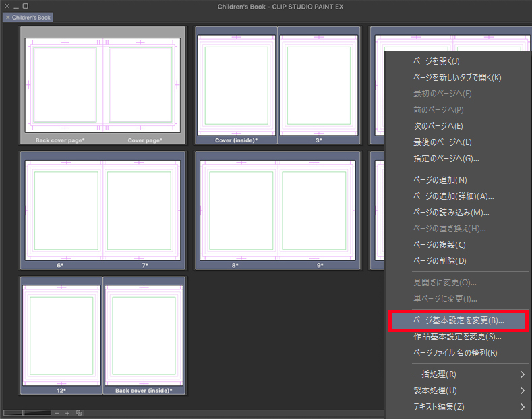
Task: Select the page 12 thumbnail
Action: pyautogui.click(x=61, y=334)
